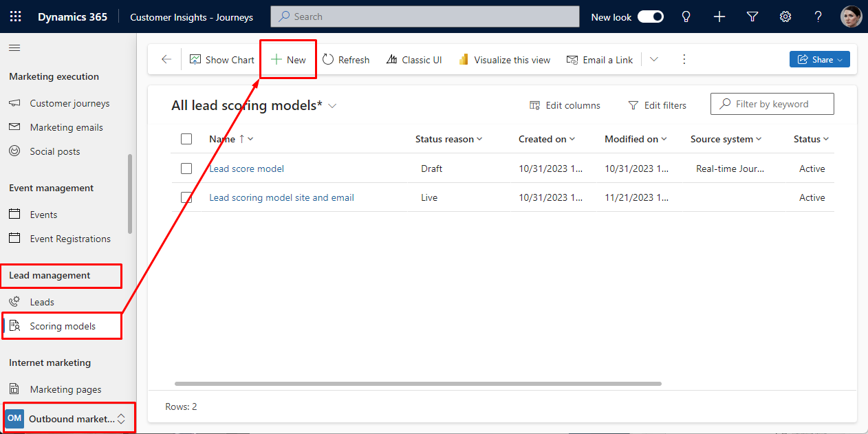Click the Show Chart button
868x434 pixels.
tap(222, 60)
